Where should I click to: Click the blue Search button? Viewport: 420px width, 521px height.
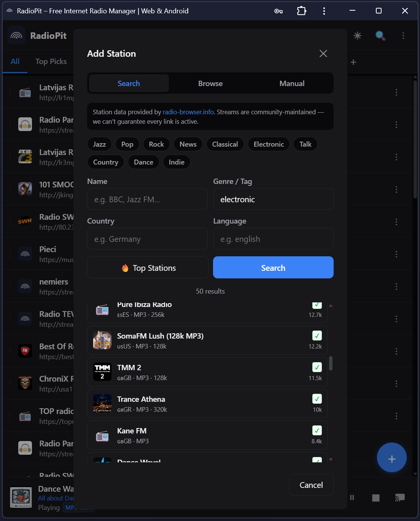tap(273, 268)
